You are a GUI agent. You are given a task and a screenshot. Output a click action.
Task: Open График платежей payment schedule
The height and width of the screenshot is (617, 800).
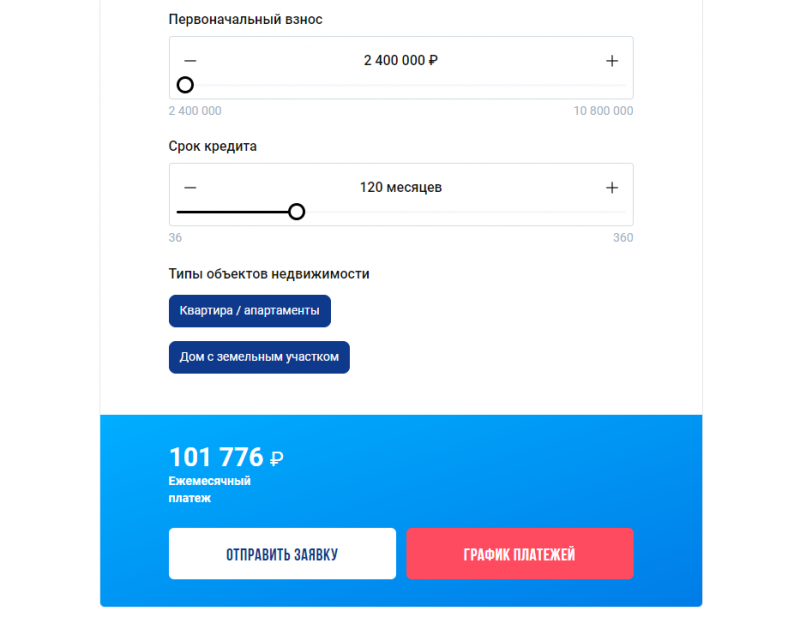point(519,554)
